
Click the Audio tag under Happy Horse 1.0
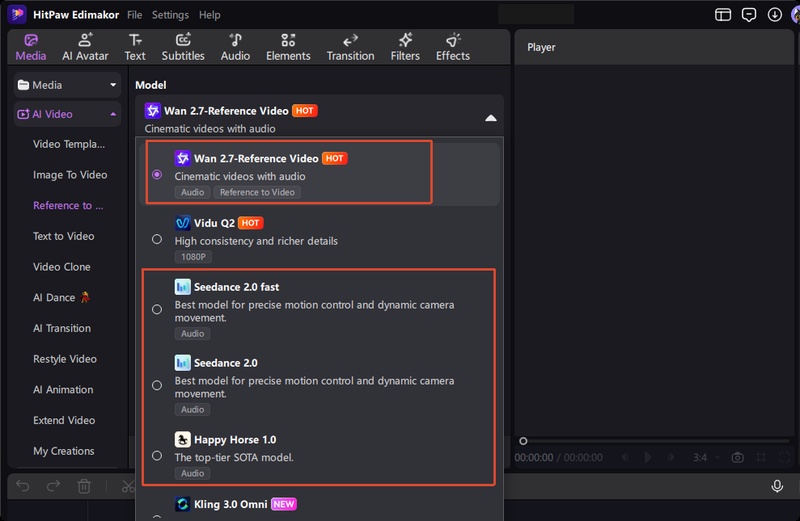(192, 474)
